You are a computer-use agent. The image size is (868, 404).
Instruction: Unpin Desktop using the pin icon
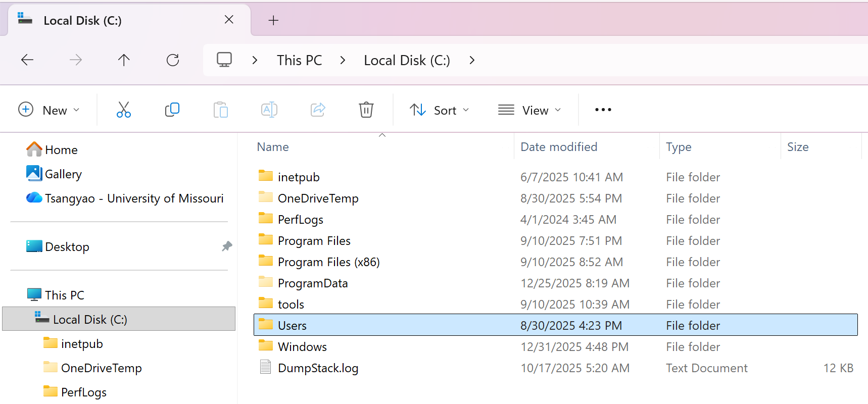click(x=227, y=246)
